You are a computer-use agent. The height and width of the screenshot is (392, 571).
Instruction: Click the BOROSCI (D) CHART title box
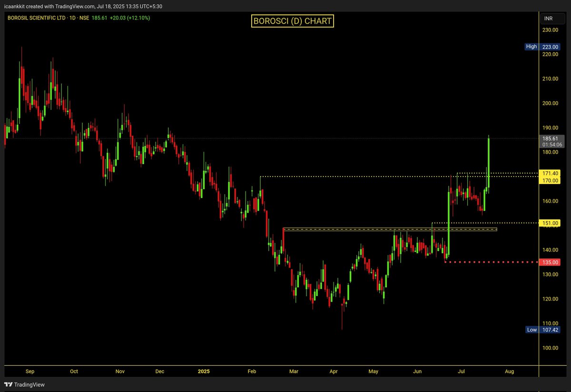tap(292, 21)
